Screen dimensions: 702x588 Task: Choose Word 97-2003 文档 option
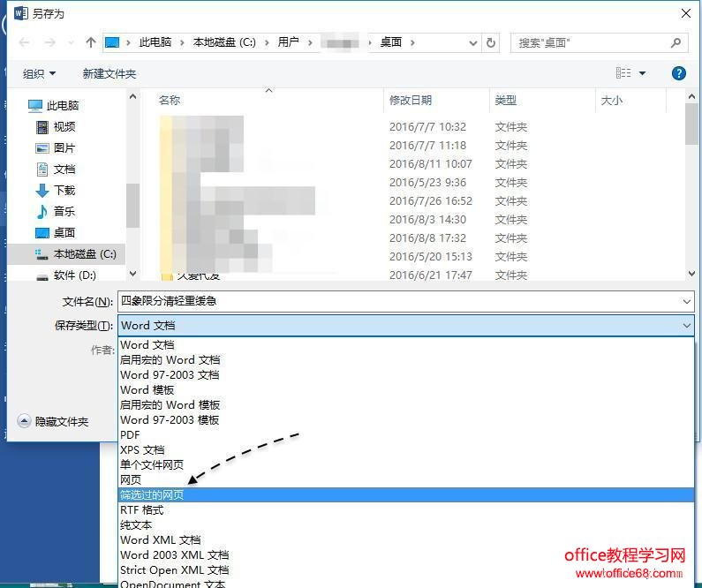(406, 375)
